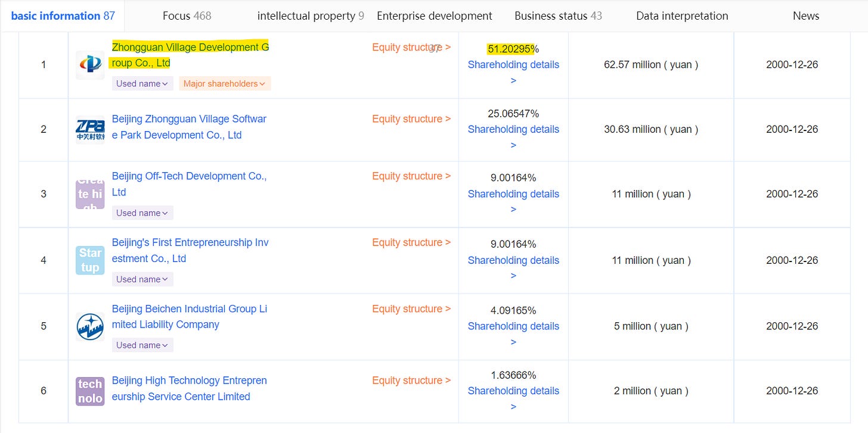The width and height of the screenshot is (868, 433).
Task: Open Shareholding details for First Entrepreneurship Investment
Action: click(x=513, y=268)
